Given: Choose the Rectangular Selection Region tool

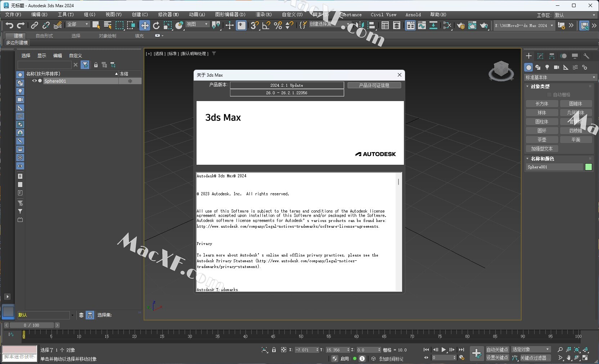Looking at the screenshot, I should click(119, 25).
